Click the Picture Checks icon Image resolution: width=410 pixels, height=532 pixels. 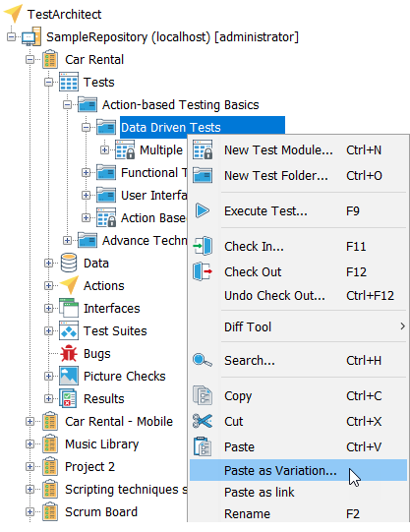[x=69, y=376]
